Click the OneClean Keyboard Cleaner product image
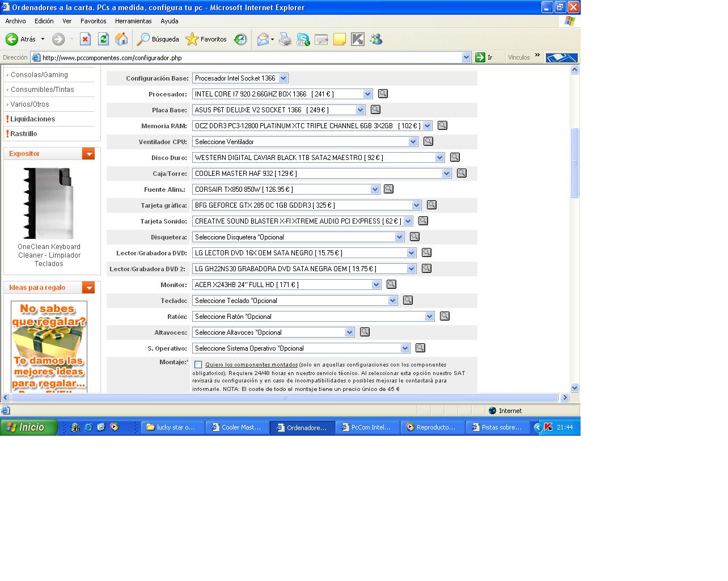Image resolution: width=728 pixels, height=581 pixels. 49,203
